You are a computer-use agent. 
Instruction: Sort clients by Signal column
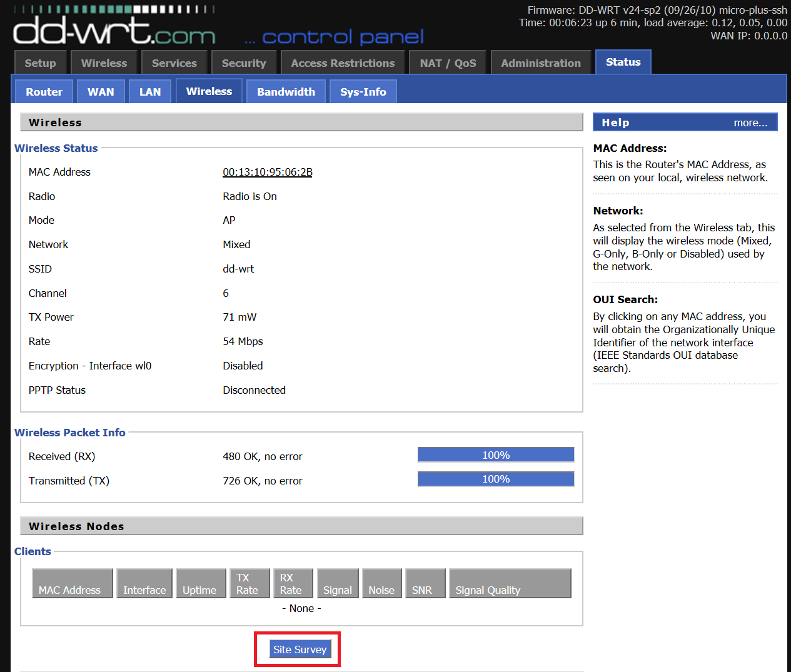(x=338, y=583)
